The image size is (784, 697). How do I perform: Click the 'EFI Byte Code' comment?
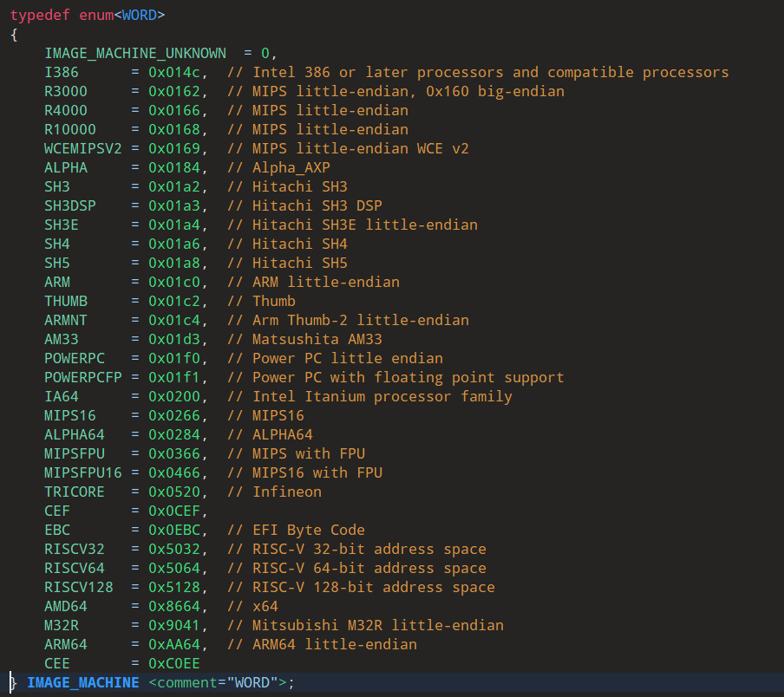[x=309, y=531]
